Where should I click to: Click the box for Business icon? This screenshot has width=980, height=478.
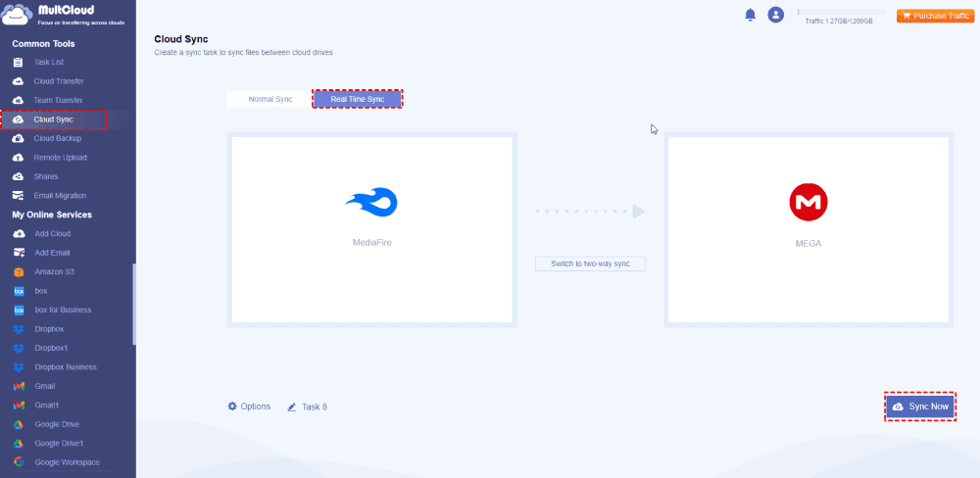point(19,310)
